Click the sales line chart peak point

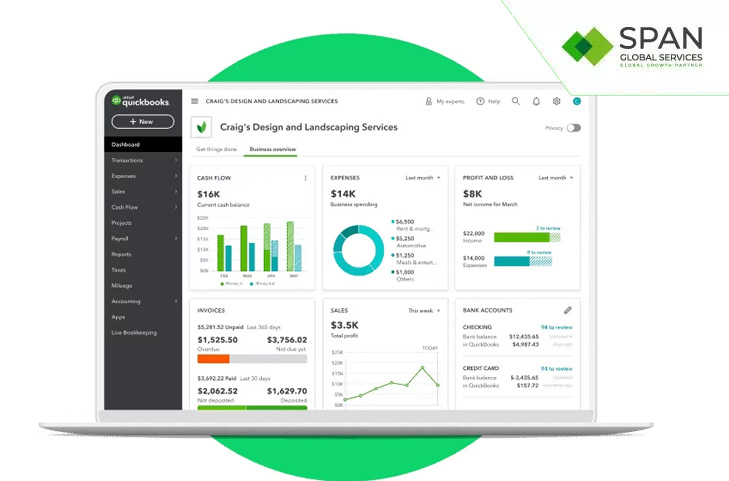[423, 368]
